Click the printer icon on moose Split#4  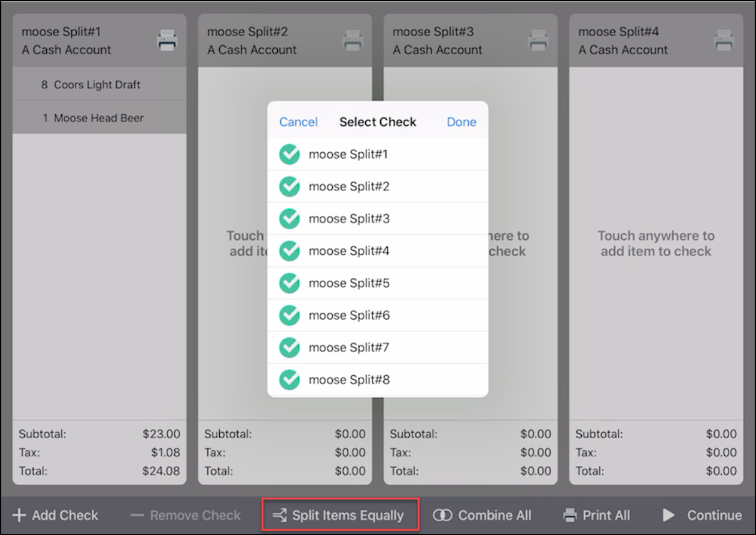[724, 41]
